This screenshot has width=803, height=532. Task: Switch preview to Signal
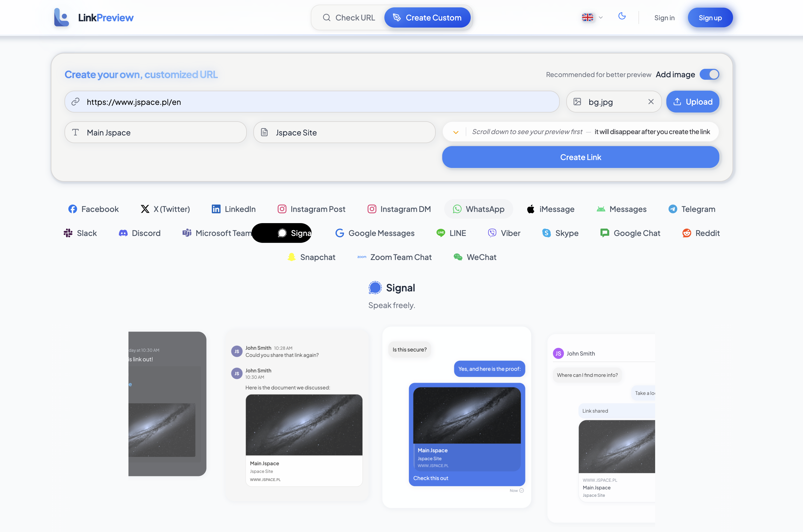[282, 233]
